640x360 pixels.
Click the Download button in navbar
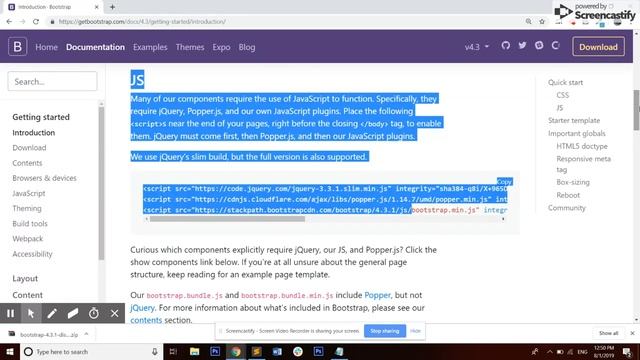coord(598,47)
